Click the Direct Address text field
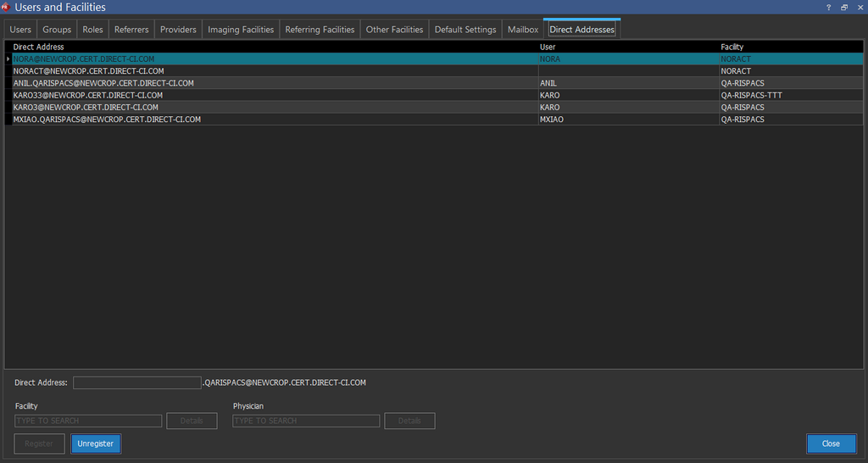Screen dimensions: 868x463 tap(136, 382)
